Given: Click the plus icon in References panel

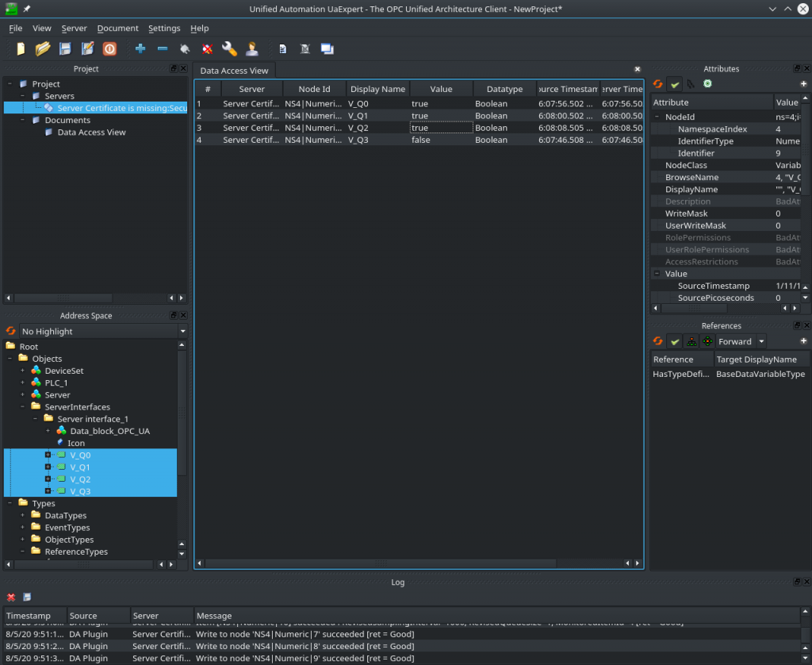Looking at the screenshot, I should tap(803, 340).
